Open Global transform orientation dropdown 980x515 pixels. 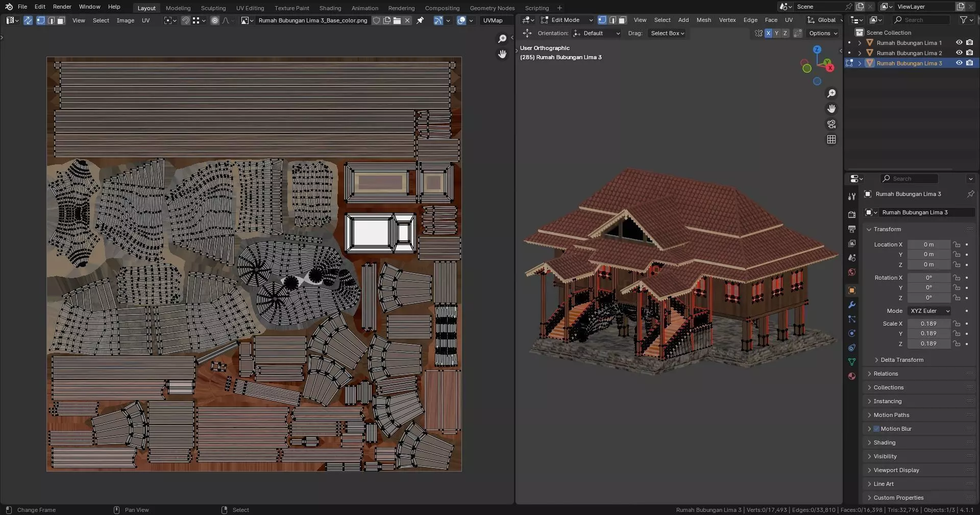click(x=824, y=20)
